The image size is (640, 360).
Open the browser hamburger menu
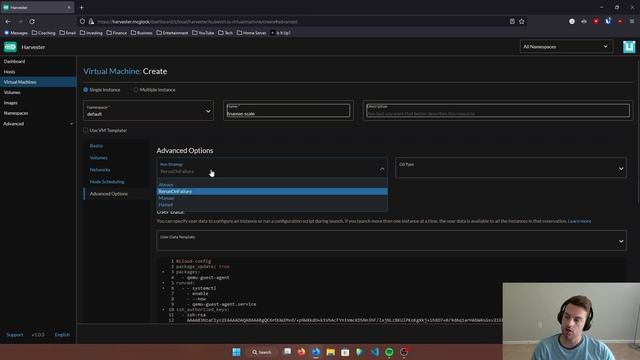[632, 21]
